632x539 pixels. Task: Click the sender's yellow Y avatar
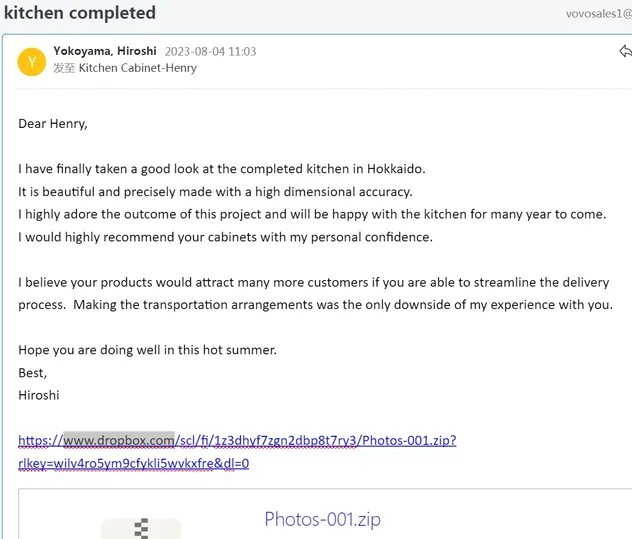31,62
